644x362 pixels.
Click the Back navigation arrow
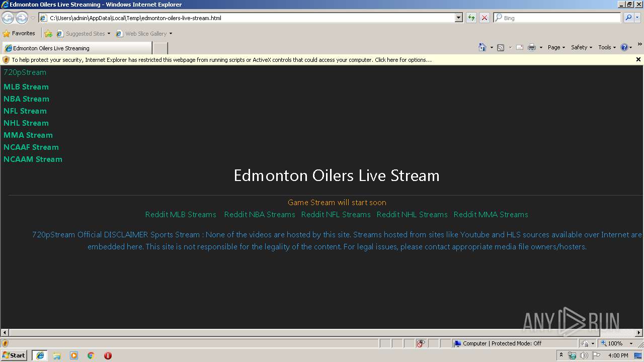tap(8, 18)
